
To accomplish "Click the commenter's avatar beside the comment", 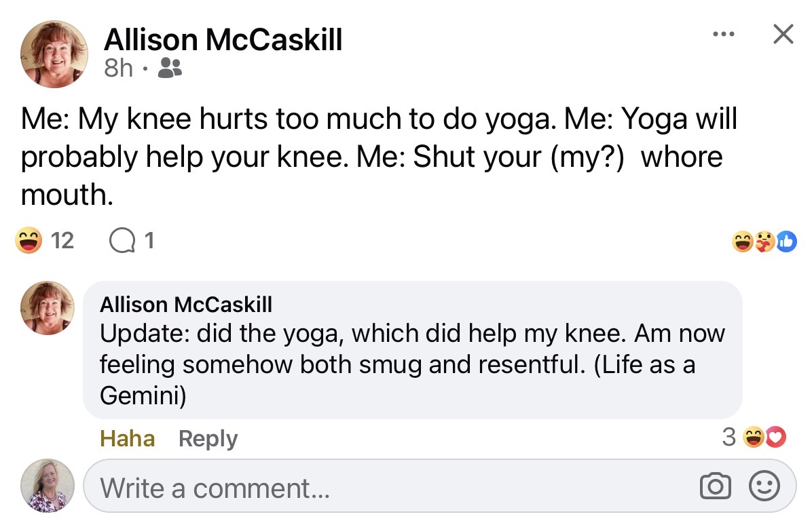I will click(x=48, y=308).
